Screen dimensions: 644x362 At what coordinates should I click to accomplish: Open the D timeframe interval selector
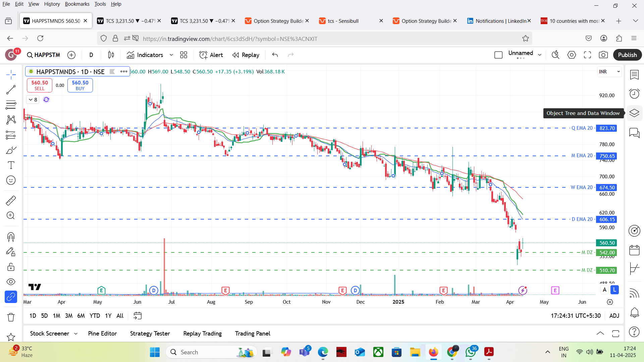point(91,55)
